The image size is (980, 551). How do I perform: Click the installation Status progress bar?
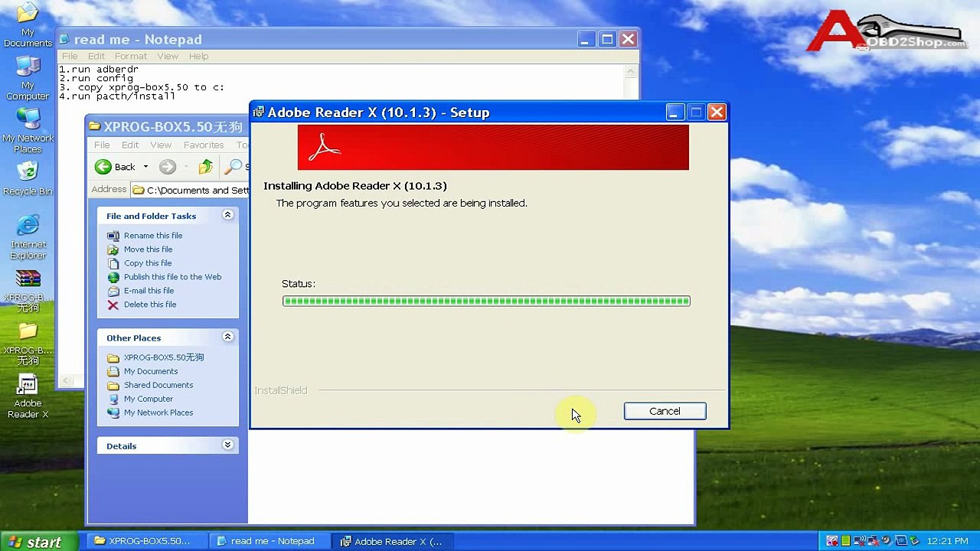(486, 301)
